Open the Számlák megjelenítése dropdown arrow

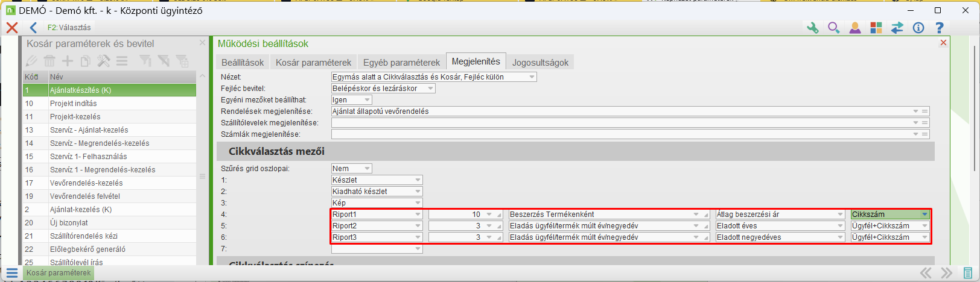coord(915,134)
